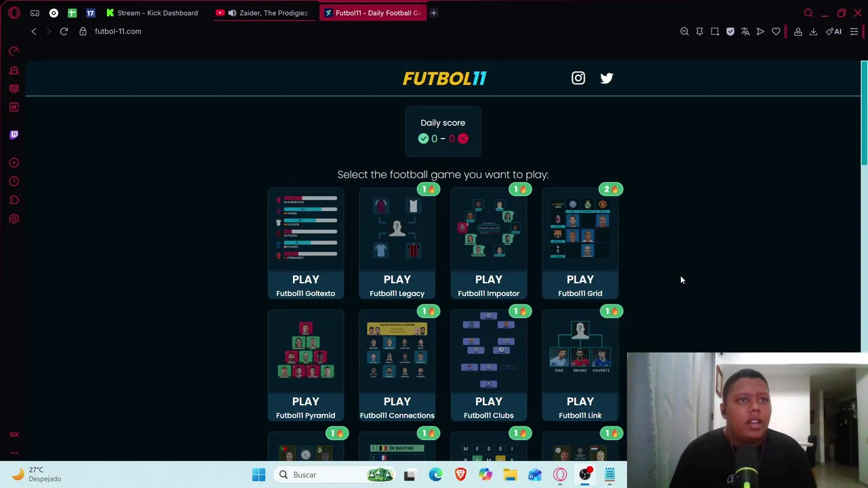Viewport: 868px width, 488px height.
Task: Launch Brave browser from taskbar
Action: (x=460, y=474)
